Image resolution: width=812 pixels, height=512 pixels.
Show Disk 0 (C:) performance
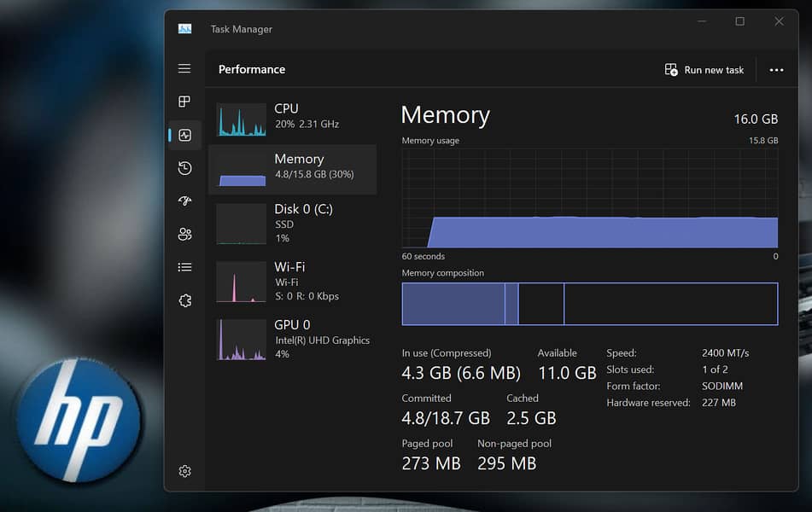point(292,224)
